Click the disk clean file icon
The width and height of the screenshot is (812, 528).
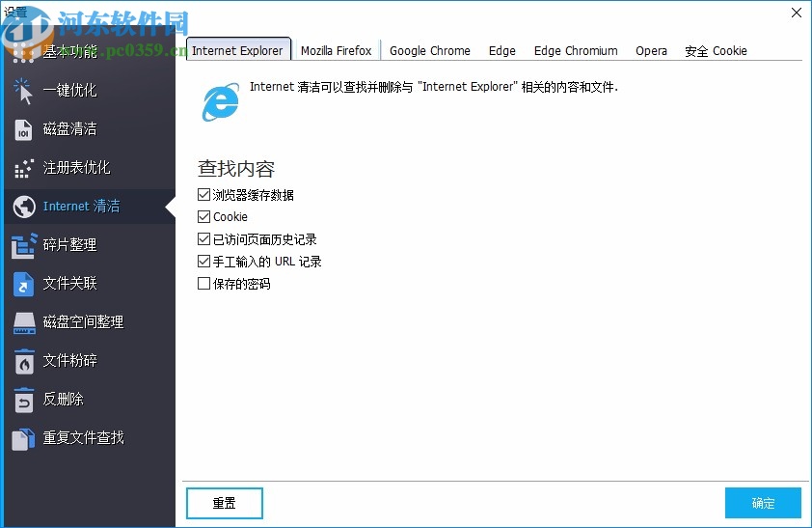[23, 129]
